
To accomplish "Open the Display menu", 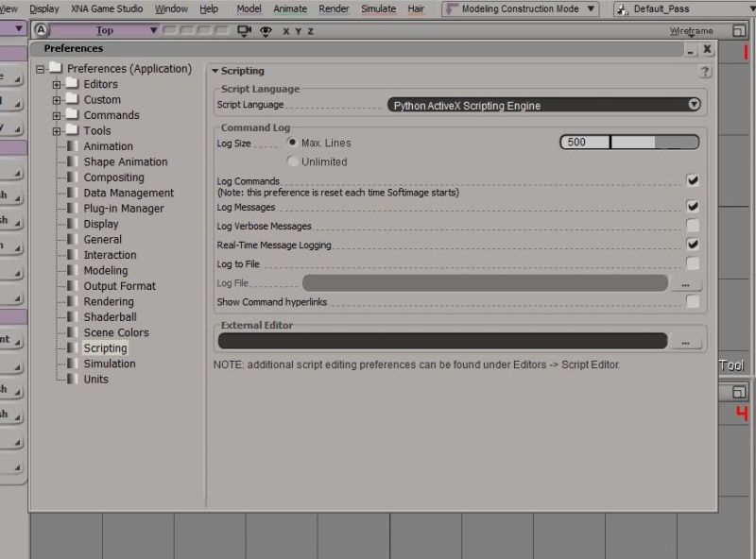I will click(x=43, y=8).
